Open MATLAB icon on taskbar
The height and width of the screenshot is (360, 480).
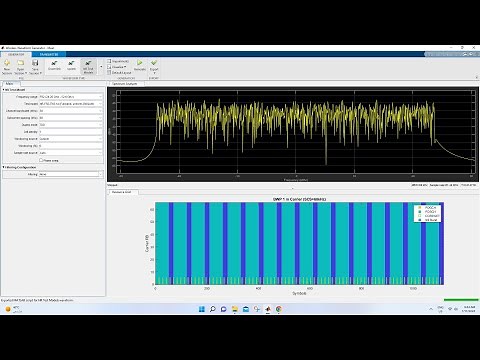[x=268, y=309]
